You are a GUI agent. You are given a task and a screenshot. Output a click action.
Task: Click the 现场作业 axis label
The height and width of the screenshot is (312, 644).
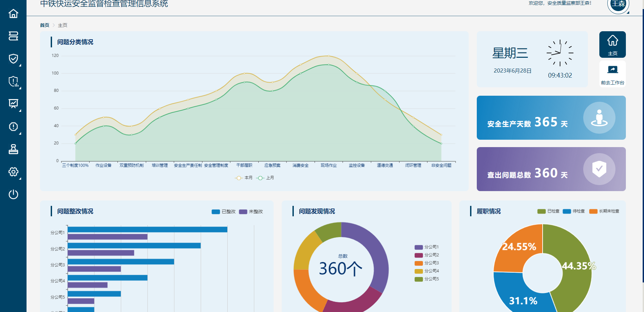pos(328,165)
